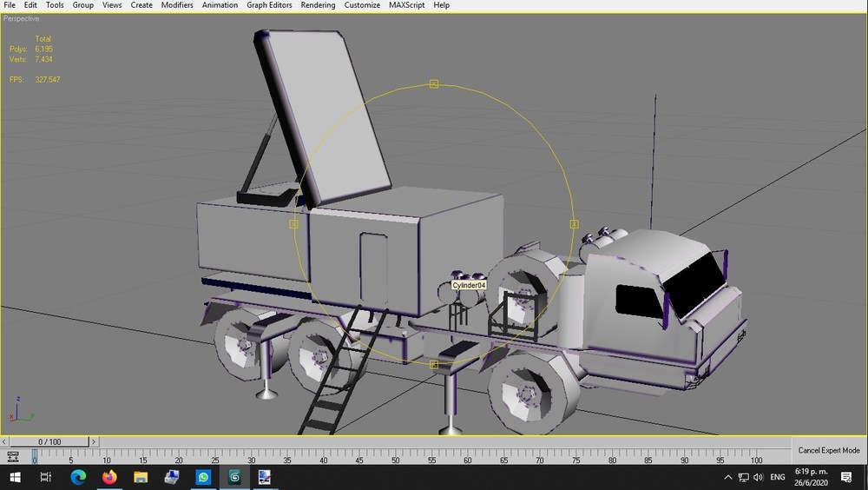Open the Mini Curve Editor icon
The image size is (868, 490).
pyautogui.click(x=12, y=457)
